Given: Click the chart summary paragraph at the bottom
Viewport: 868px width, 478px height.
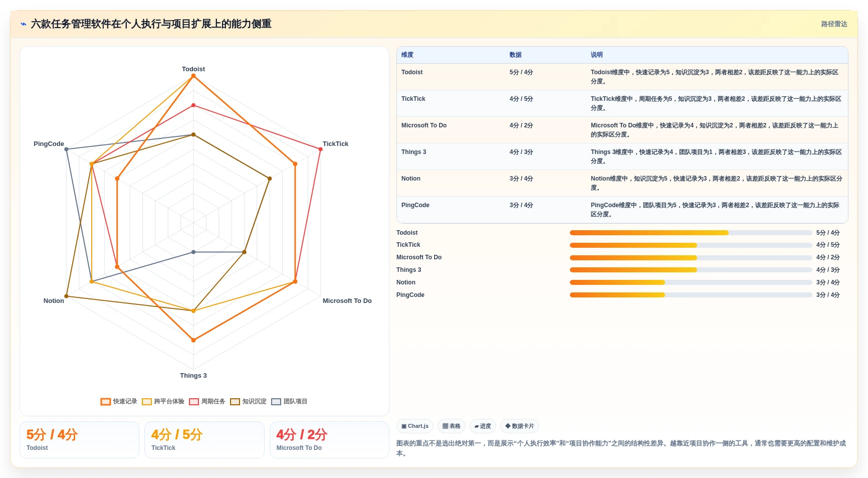Looking at the screenshot, I should (x=621, y=448).
